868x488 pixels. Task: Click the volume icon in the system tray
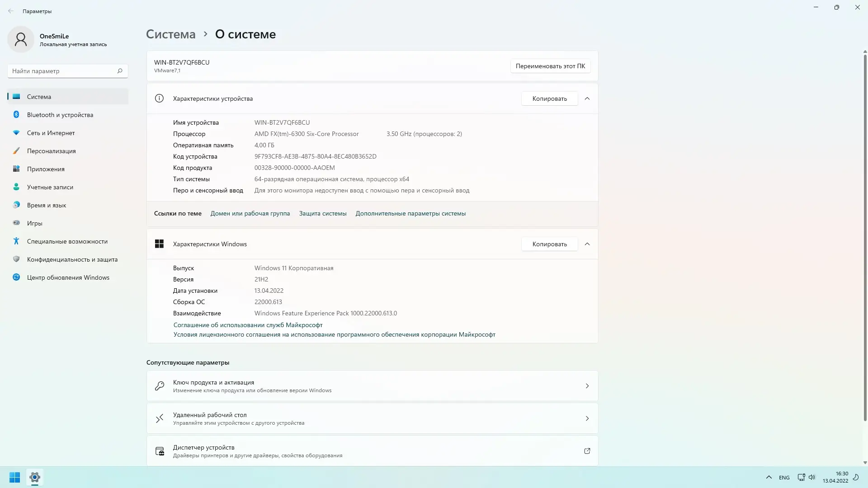812,477
